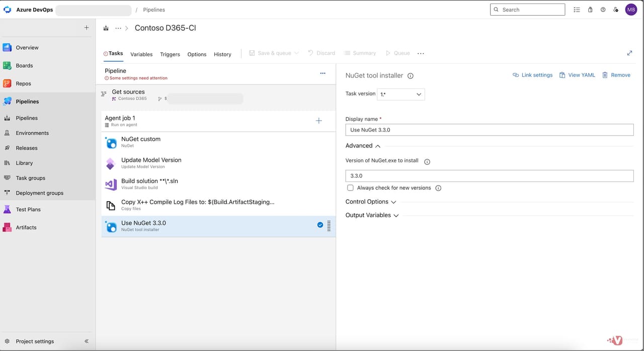This screenshot has height=351, width=644.
Task: Select the Update Model Version task
Action: (x=218, y=163)
